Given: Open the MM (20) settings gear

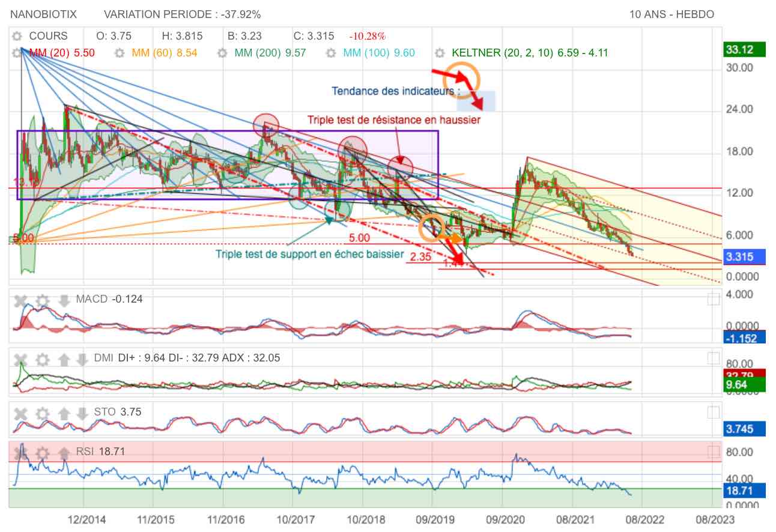Looking at the screenshot, I should pos(18,53).
